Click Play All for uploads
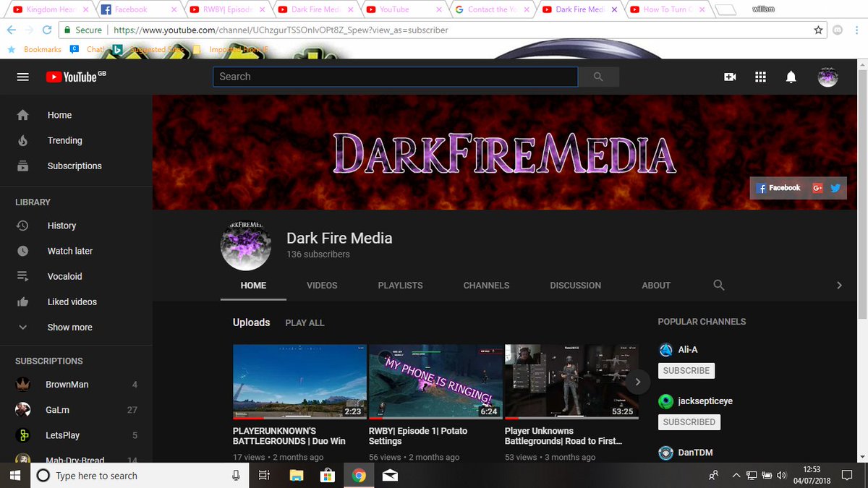Screen dimensions: 868x488 (x=305, y=322)
